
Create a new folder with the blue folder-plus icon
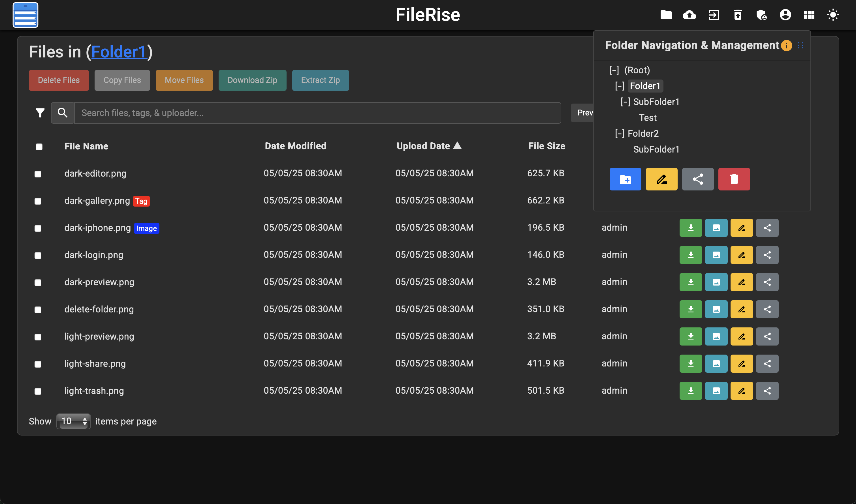pyautogui.click(x=625, y=179)
